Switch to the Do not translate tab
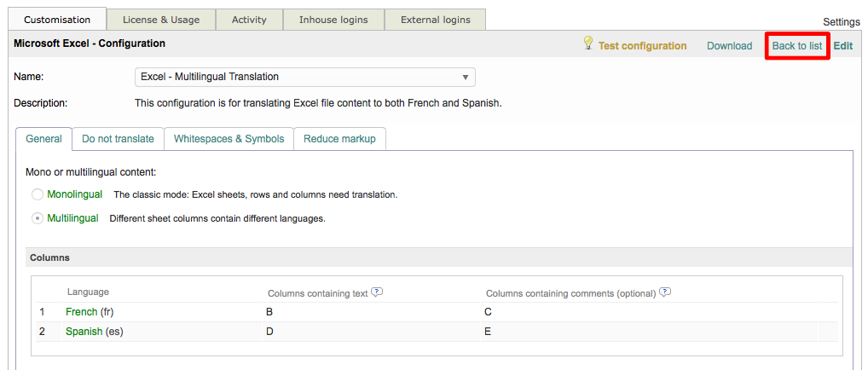Viewport: 868px width, 370px height. (x=118, y=139)
